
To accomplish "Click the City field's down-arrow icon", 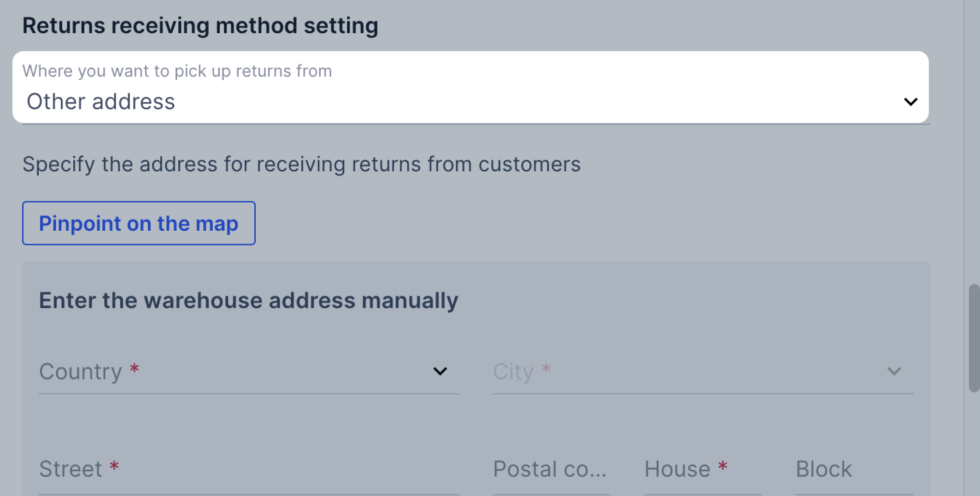I will (x=894, y=371).
